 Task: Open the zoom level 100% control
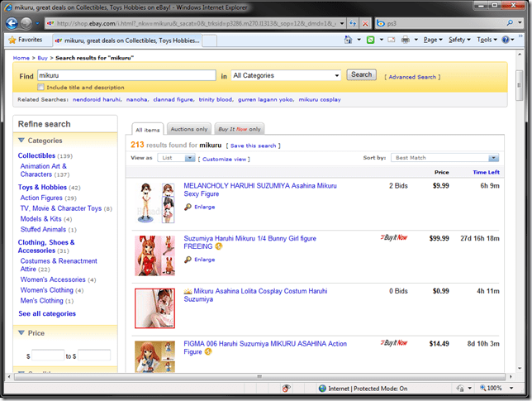tap(493, 388)
